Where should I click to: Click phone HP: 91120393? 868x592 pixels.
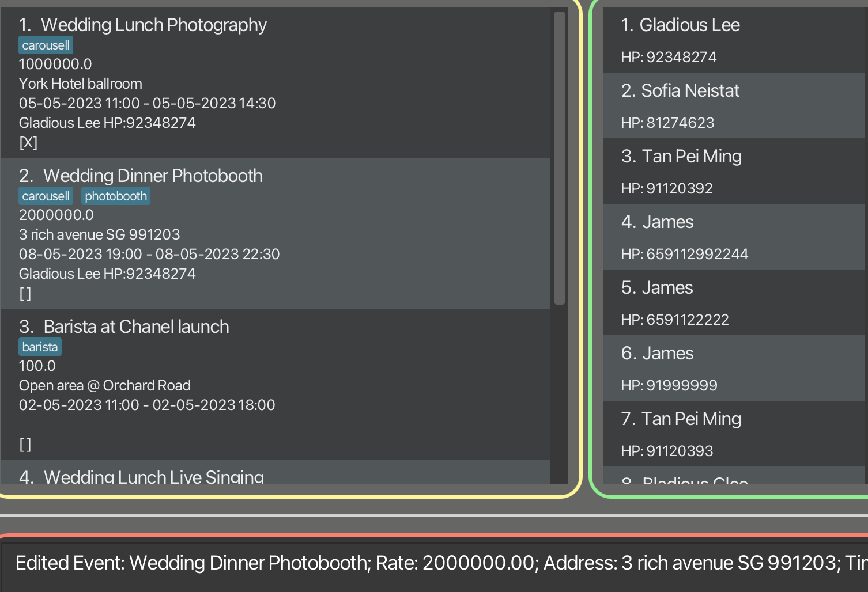[x=667, y=451]
